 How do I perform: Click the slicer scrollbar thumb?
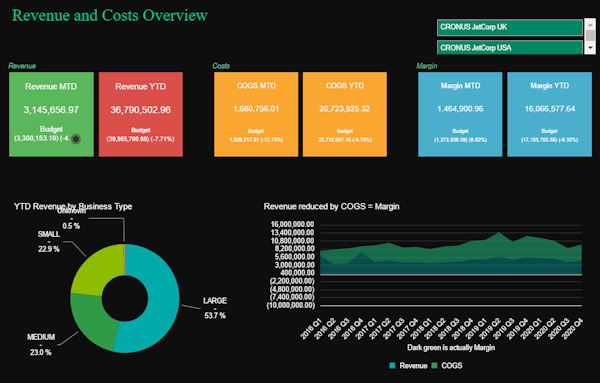(590, 35)
